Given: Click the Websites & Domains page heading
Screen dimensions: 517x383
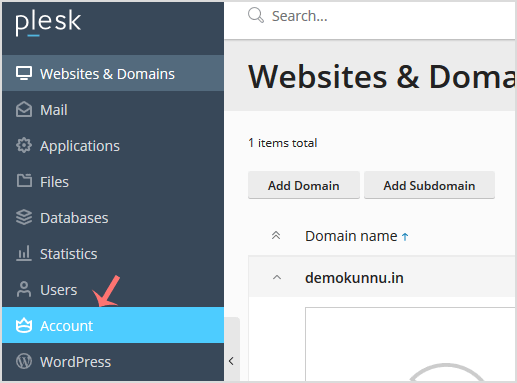Looking at the screenshot, I should click(382, 77).
